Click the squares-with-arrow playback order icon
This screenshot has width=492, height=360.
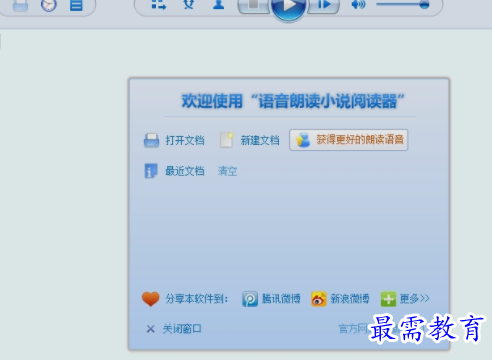pos(159,5)
